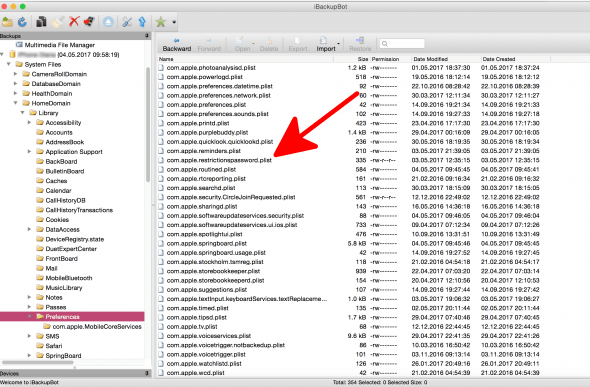This screenshot has height=387, width=590.
Task: Collapse the Library folder node
Action: point(23,113)
